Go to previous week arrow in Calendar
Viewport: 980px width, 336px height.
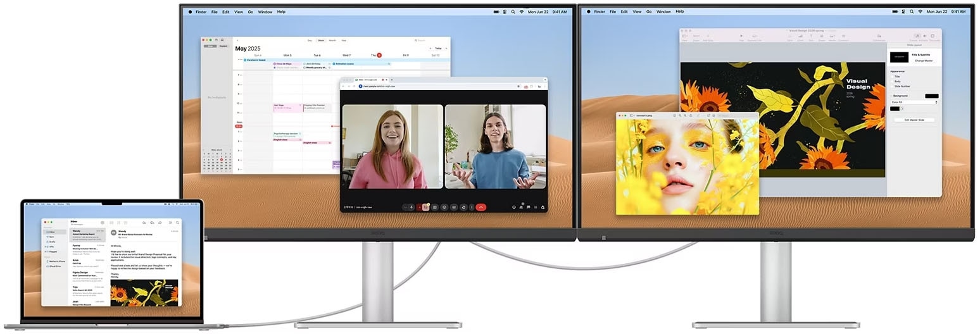coord(430,48)
